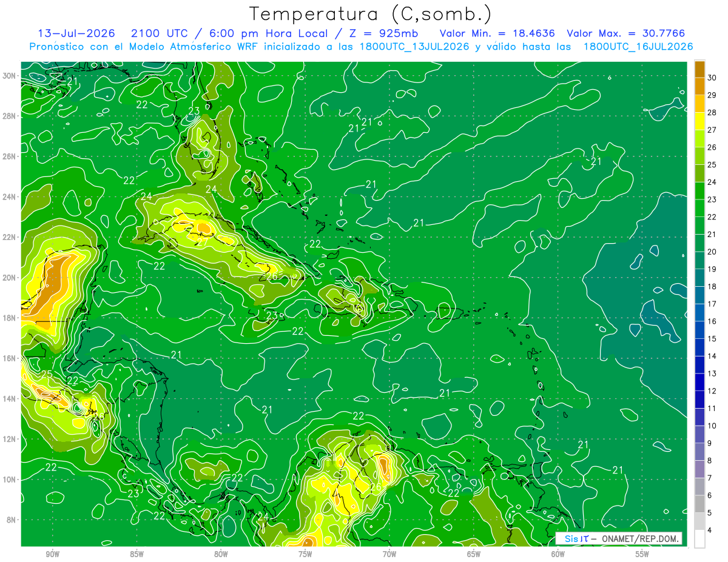Viewport: 728px width, 562px height.
Task: Click the colorbar label '14'
Action: point(712,356)
